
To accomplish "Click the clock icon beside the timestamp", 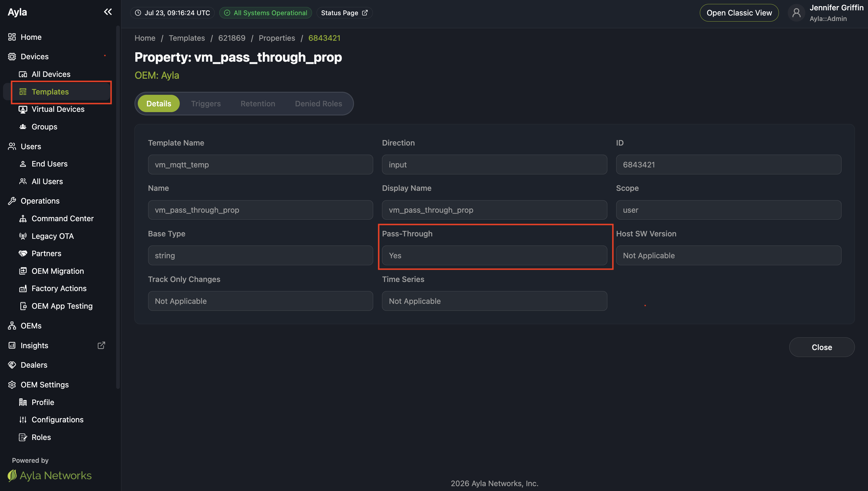I will [138, 13].
